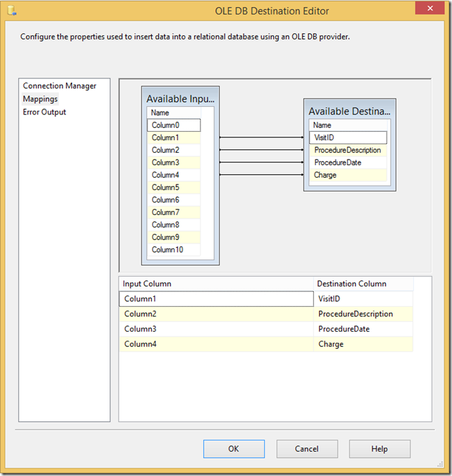Select the mapping line from Column1 to VisitID
Screen dimensions: 452x476
[x=261, y=137]
